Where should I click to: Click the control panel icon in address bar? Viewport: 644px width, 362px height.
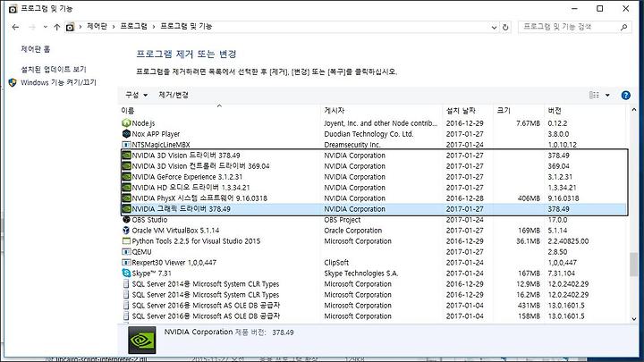coord(71,27)
